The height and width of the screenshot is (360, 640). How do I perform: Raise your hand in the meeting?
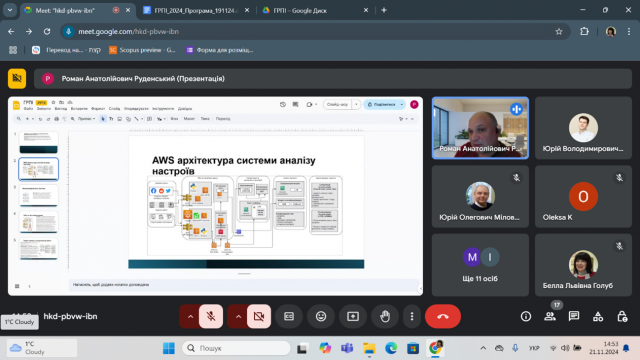(385, 316)
